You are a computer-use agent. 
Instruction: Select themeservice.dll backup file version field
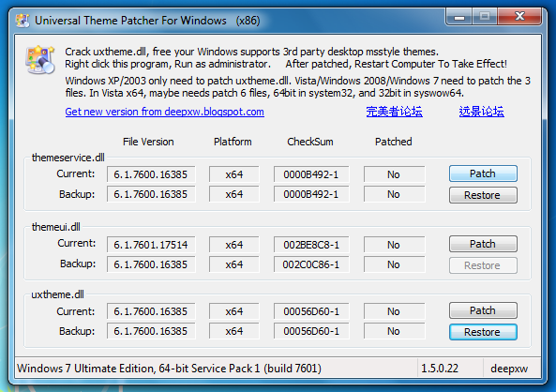151,194
